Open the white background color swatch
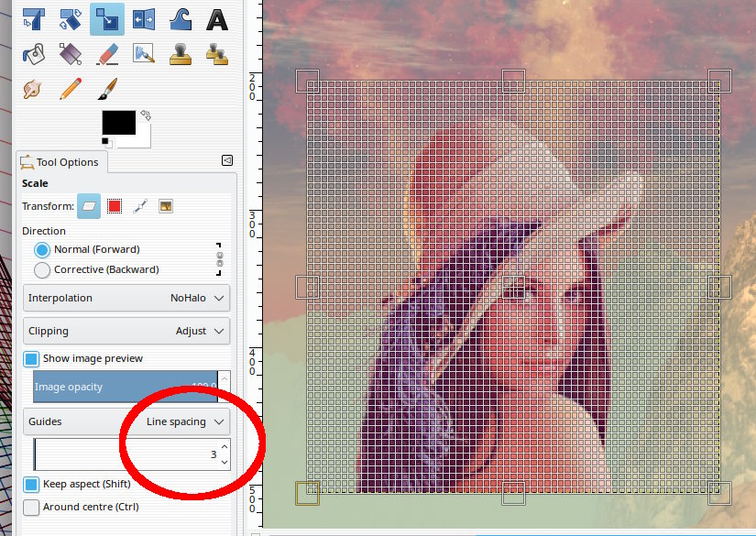The width and height of the screenshot is (756, 536). [x=144, y=139]
